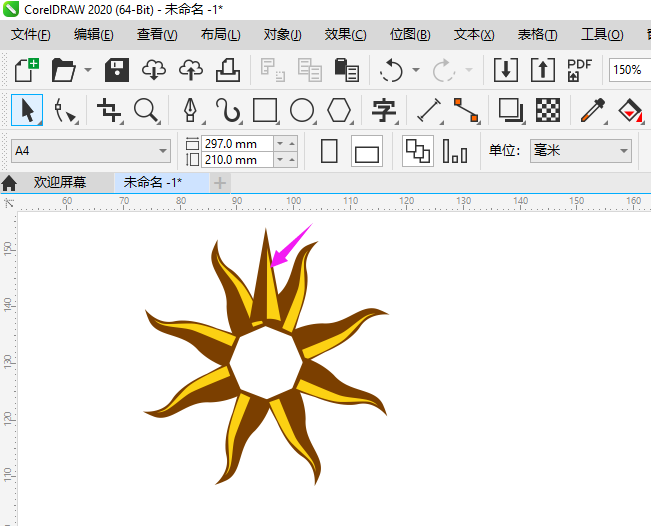
Task: Switch to the 未命名 -1* document tab
Action: tap(162, 182)
